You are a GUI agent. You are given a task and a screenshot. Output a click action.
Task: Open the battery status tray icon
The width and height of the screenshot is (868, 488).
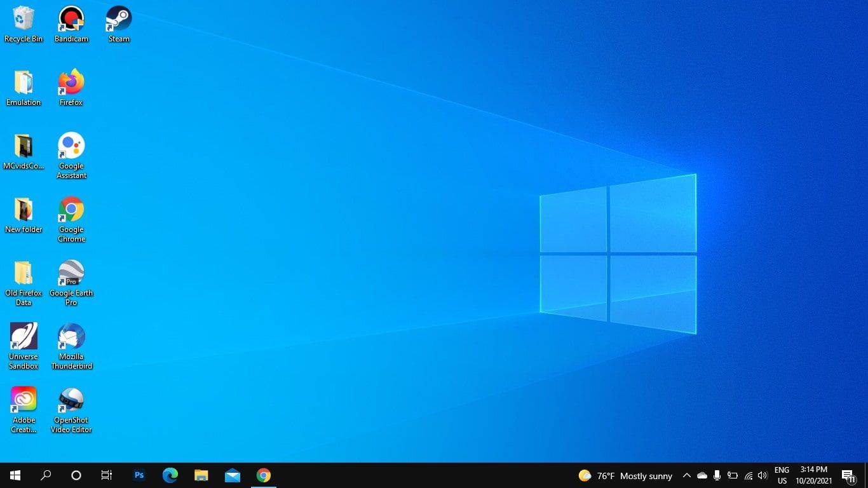point(733,475)
